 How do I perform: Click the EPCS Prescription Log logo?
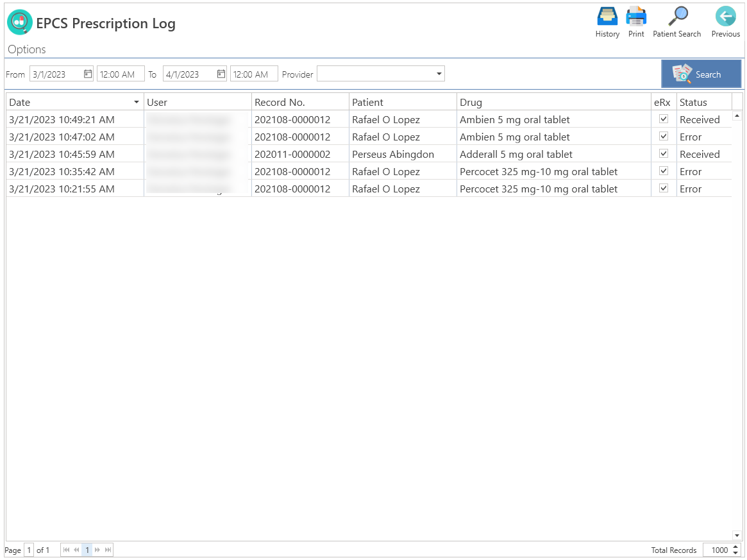19,22
